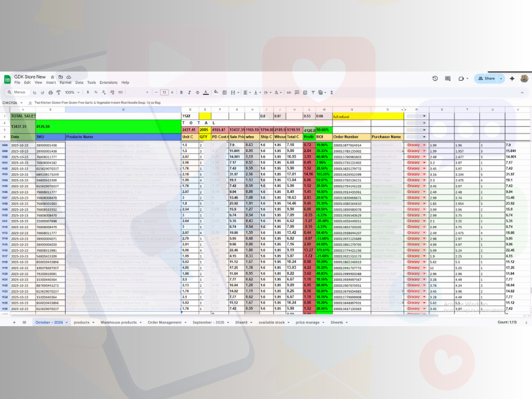
Task: Open the Share options dropdown arrow
Action: coord(501,78)
